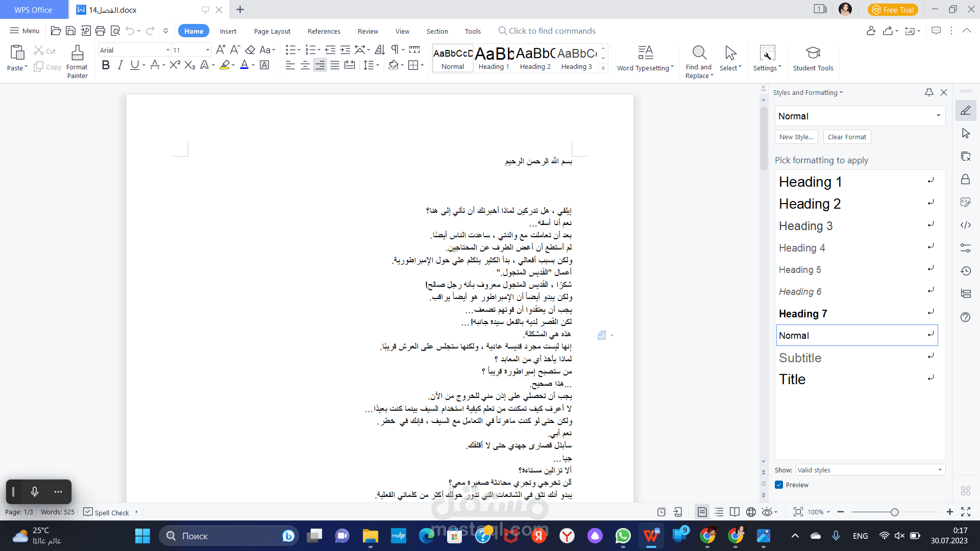Toggle the Preview checkbox
Screen dimensions: 980x551
779,485
